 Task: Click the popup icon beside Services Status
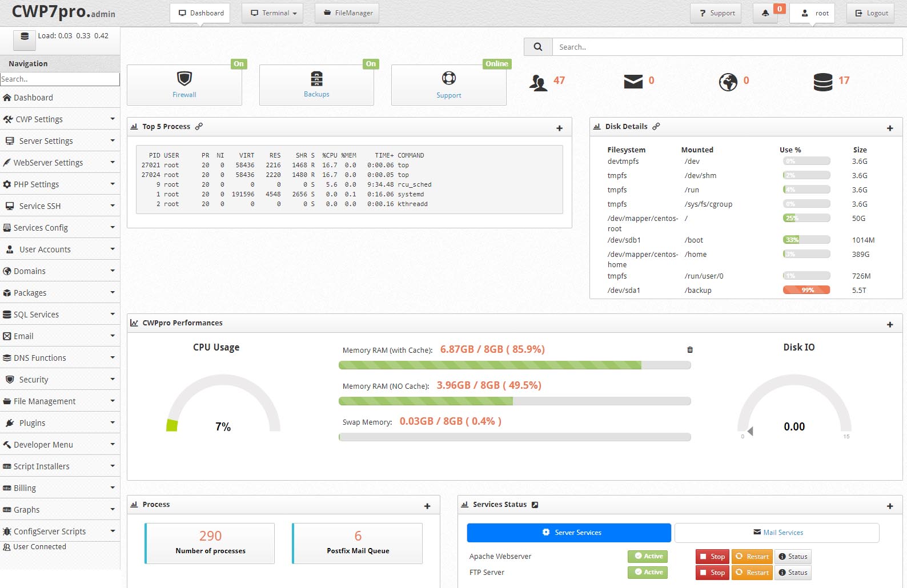(x=535, y=505)
